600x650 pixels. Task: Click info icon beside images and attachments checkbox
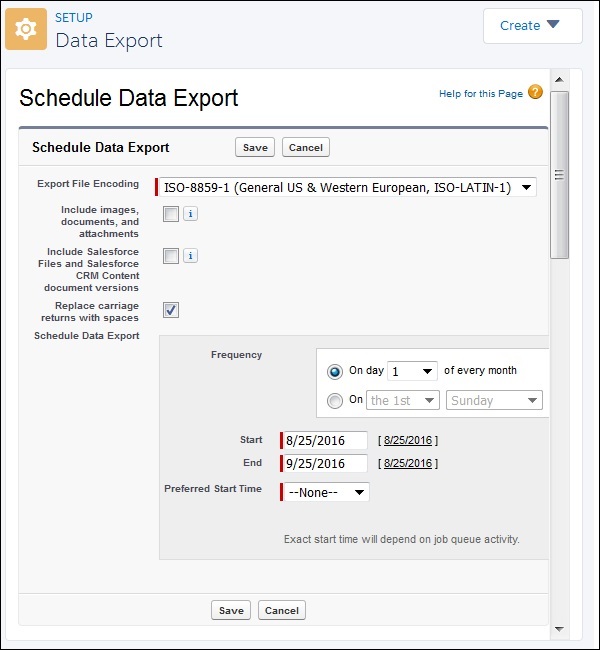(190, 214)
